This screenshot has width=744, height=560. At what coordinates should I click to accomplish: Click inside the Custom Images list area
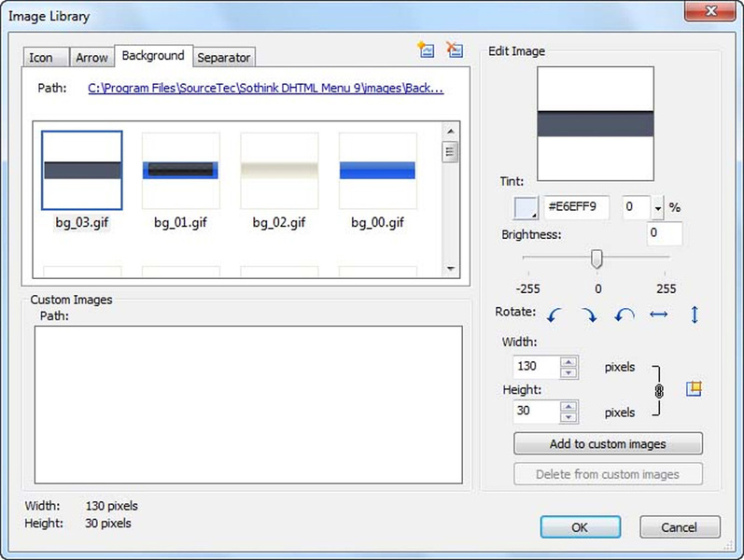(x=248, y=405)
